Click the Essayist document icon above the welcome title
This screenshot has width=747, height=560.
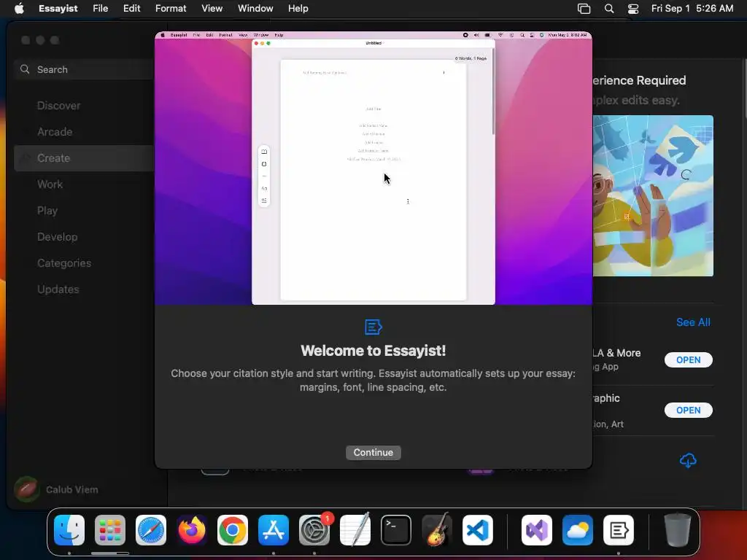[x=373, y=327]
